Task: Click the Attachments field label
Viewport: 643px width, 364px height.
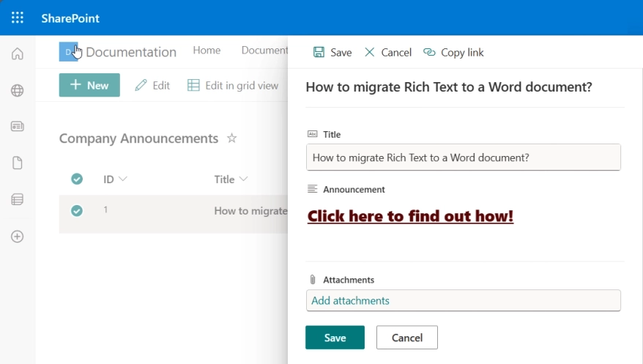Action: [349, 280]
